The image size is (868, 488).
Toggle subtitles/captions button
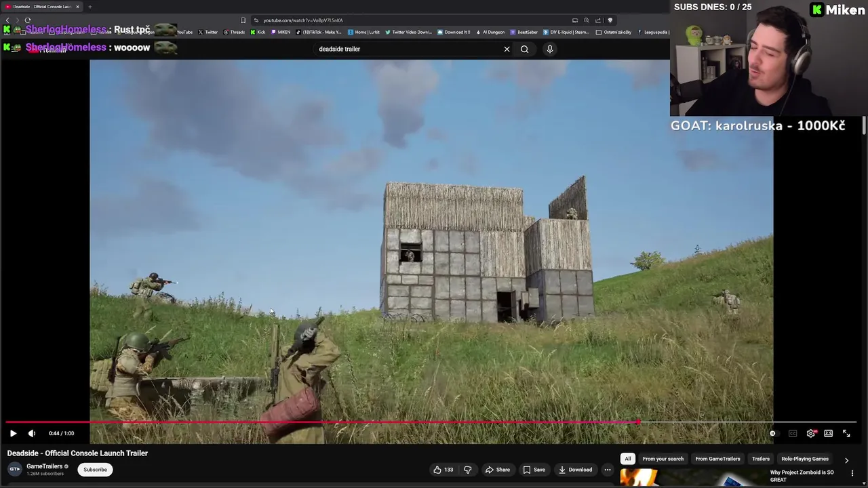click(x=793, y=433)
